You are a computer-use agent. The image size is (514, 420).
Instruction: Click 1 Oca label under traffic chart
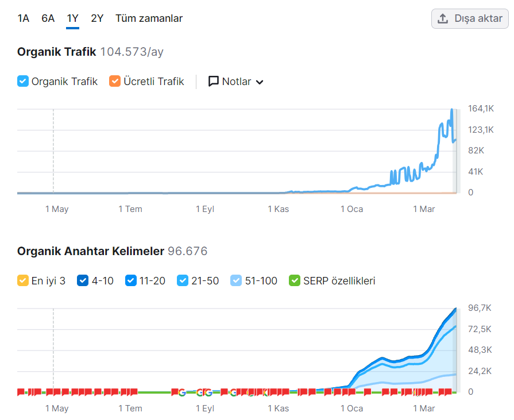click(351, 209)
